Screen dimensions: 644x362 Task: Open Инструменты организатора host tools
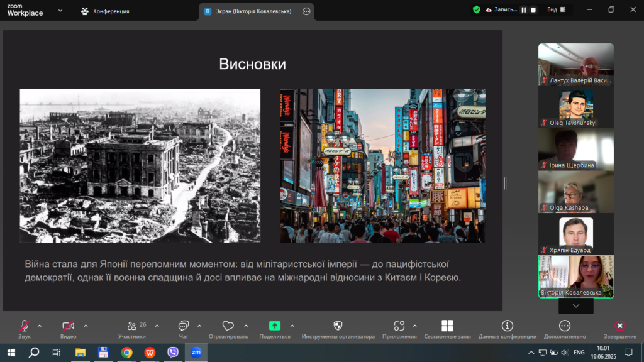pyautogui.click(x=338, y=326)
